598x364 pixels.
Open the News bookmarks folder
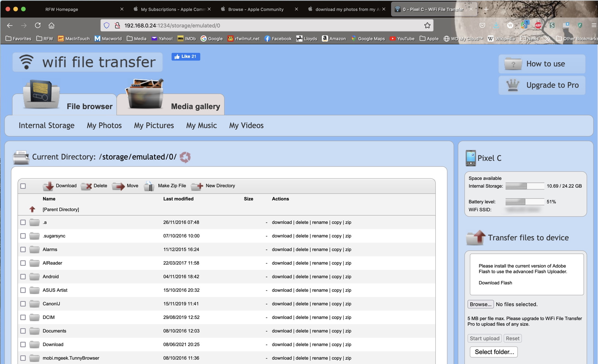[529, 39]
